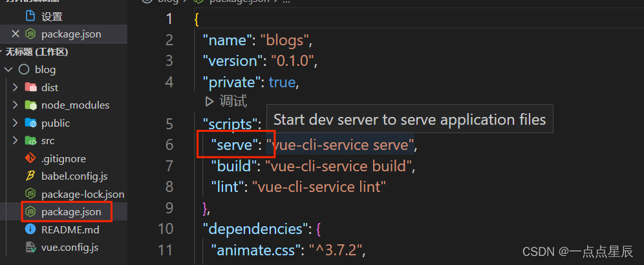Click the "build" script key
644x265 pixels.
coord(233,166)
